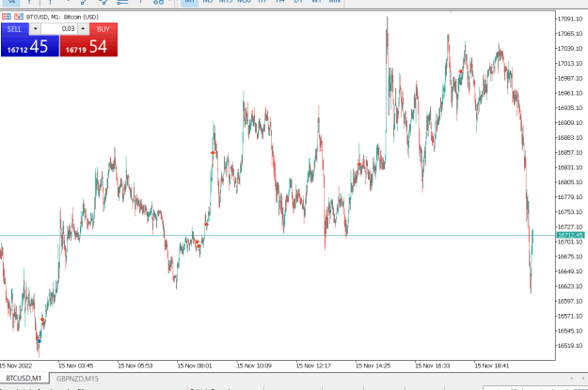Screen dimensions: 588x390
Task: Click the 0.03 volume input field
Action: tap(59, 29)
